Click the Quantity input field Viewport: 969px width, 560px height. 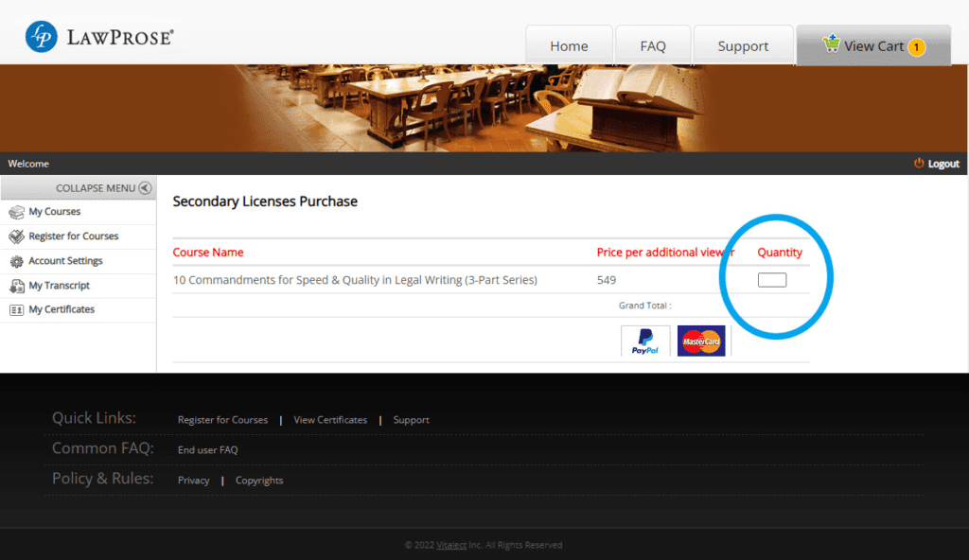coord(772,280)
